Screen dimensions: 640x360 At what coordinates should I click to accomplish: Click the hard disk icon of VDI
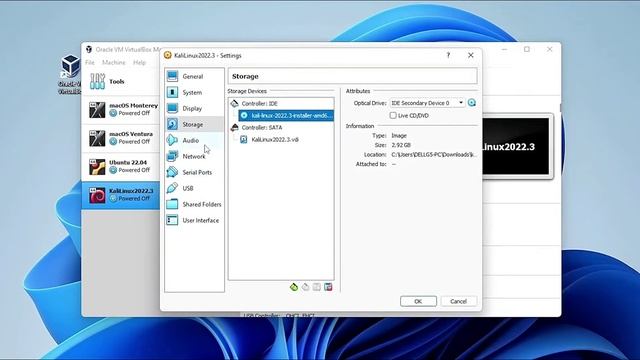point(244,140)
